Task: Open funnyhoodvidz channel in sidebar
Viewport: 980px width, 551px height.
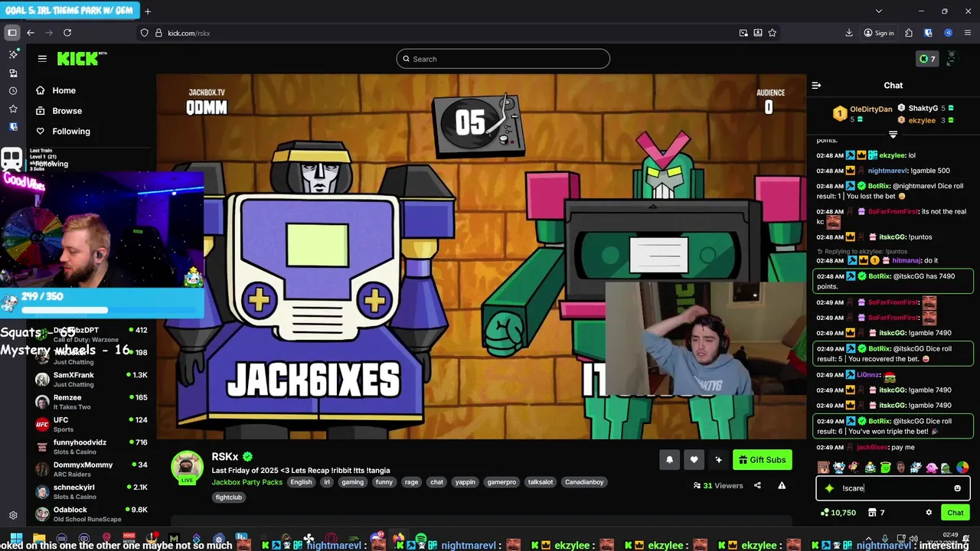Action: click(92, 446)
